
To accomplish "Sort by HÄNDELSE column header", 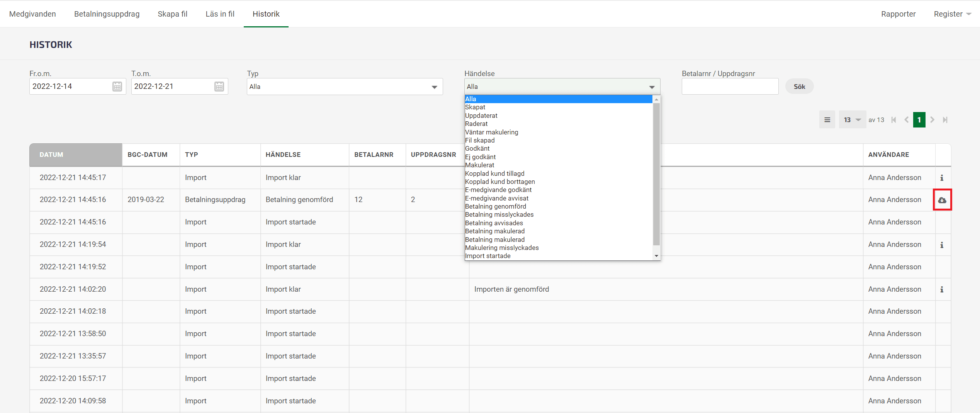I will pyautogui.click(x=305, y=155).
